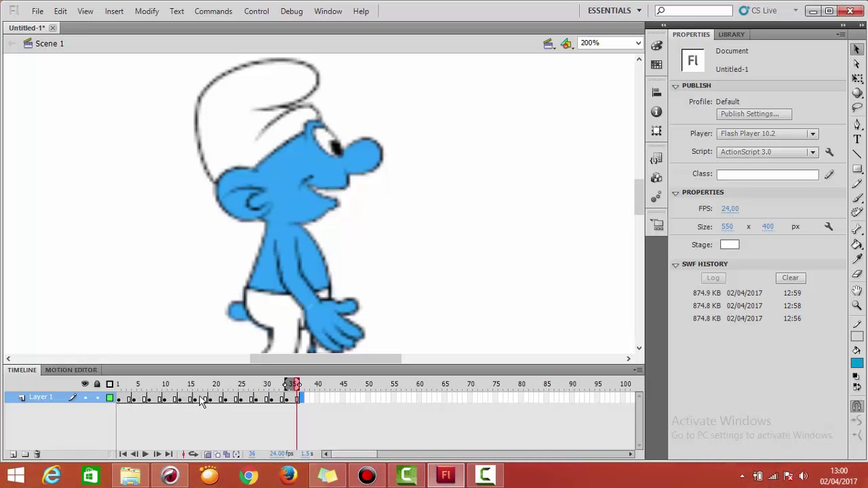Edit document properties via Size wrench
The height and width of the screenshot is (488, 868).
point(829,226)
